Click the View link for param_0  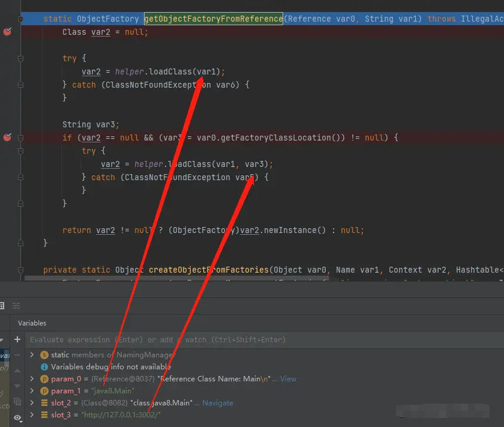pyautogui.click(x=288, y=379)
